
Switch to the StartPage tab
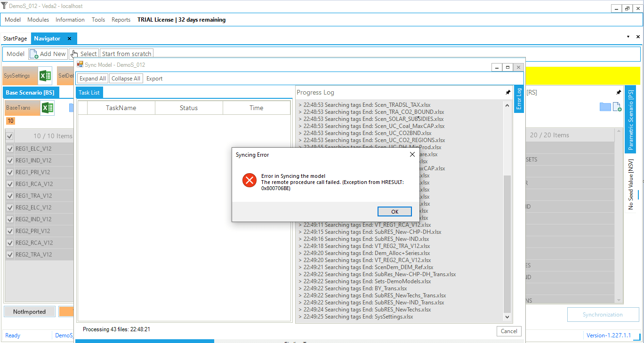coord(15,38)
